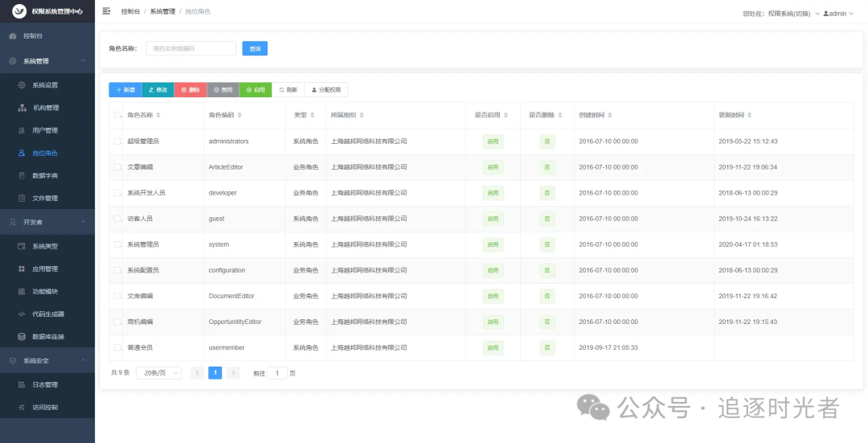
Task: Click the 修改 edit button
Action: coord(158,90)
